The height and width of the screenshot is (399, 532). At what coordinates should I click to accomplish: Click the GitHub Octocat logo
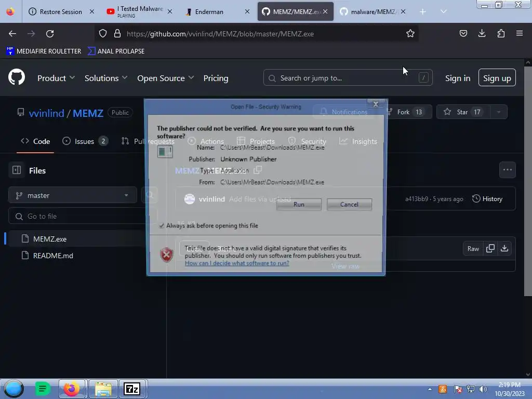point(17,77)
